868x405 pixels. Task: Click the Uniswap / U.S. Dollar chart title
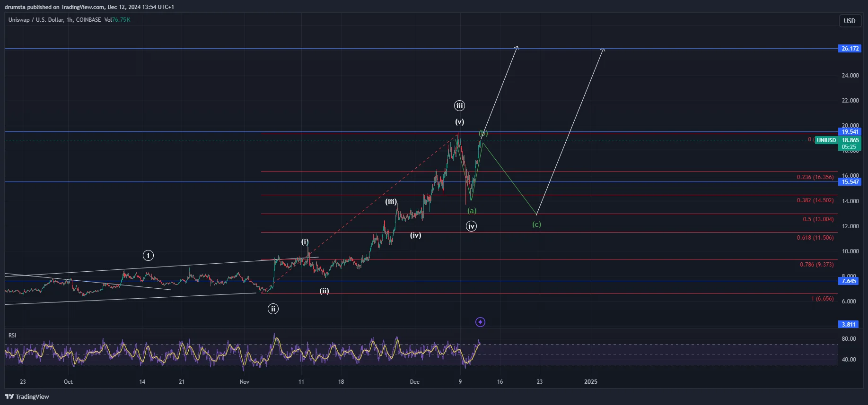point(54,20)
